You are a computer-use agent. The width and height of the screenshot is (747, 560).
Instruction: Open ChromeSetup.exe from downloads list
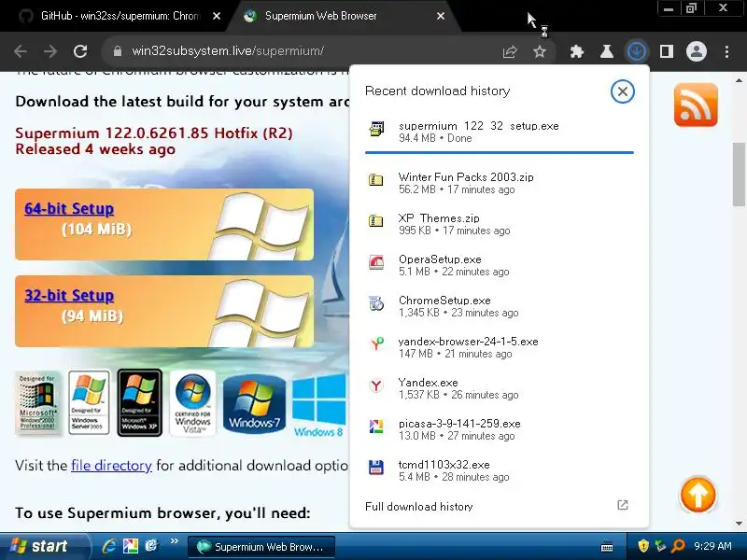[500, 306]
